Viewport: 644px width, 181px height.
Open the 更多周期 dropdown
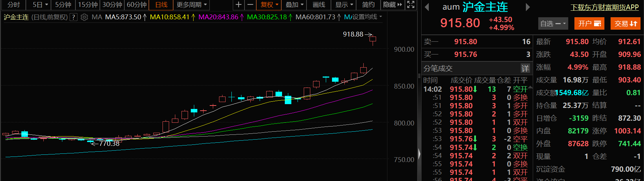coord(191,5)
